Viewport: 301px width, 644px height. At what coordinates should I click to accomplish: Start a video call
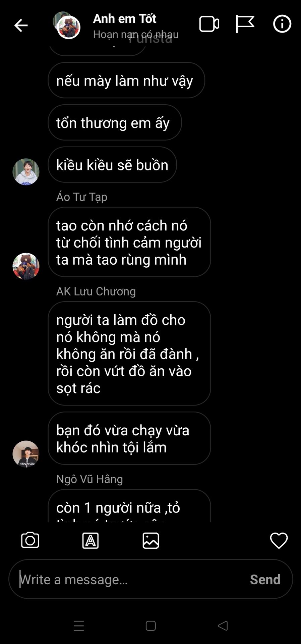coord(209,24)
